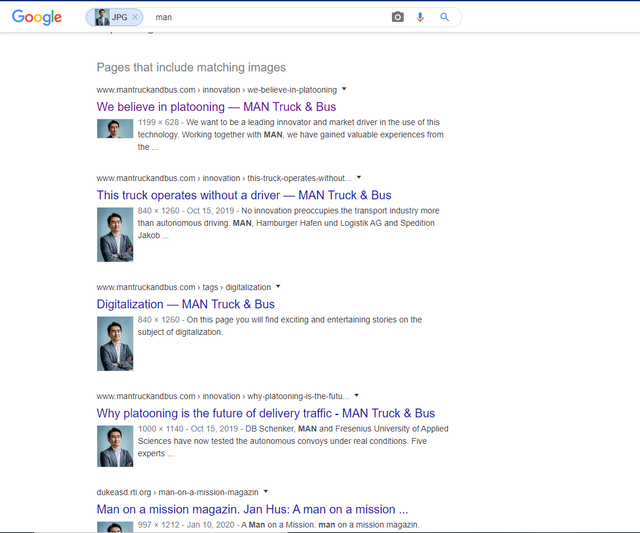This screenshot has height=533, width=640.
Task: Start voice search with microphone icon
Action: [420, 17]
